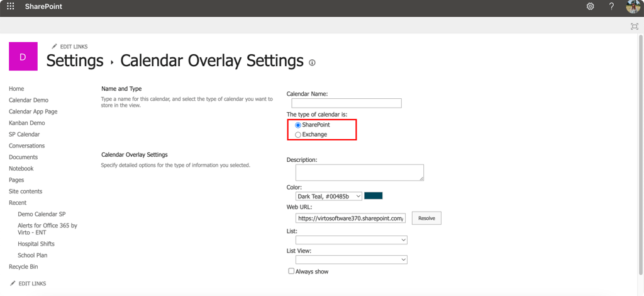Open Pages in side navigation

(16, 180)
